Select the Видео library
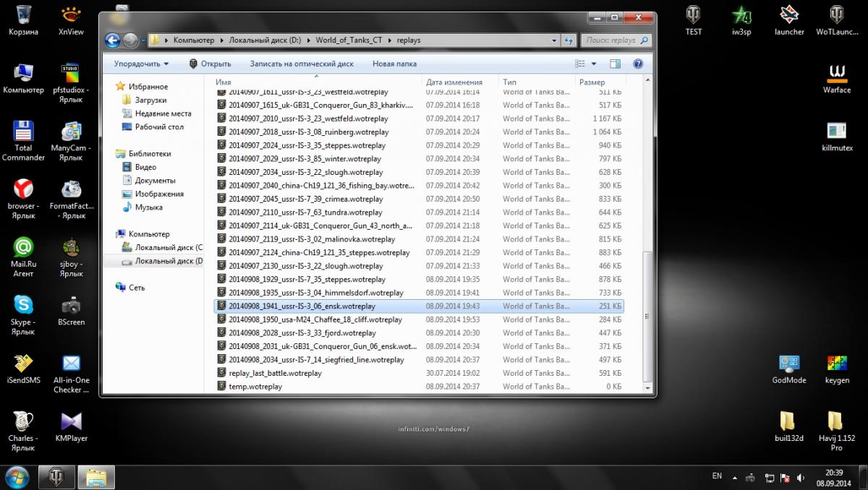The image size is (868, 490). coord(145,167)
